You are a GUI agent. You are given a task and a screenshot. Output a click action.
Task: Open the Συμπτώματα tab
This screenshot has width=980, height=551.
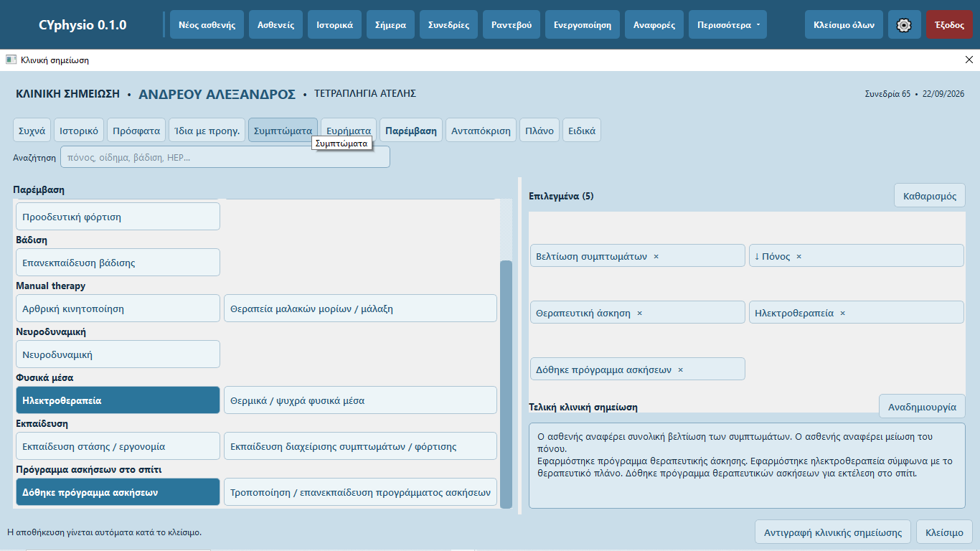pos(283,131)
